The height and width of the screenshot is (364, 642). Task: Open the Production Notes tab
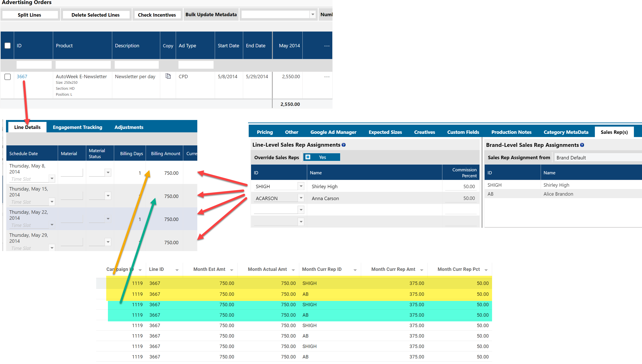pos(511,132)
